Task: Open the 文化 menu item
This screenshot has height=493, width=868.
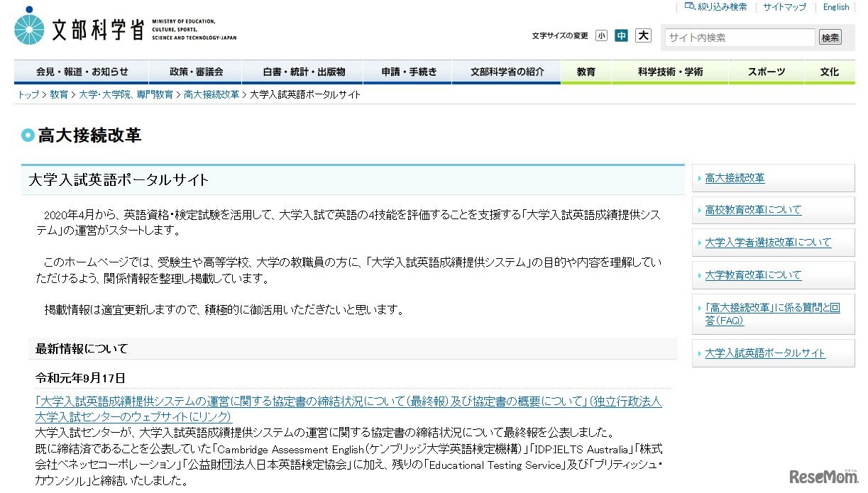Action: click(829, 72)
